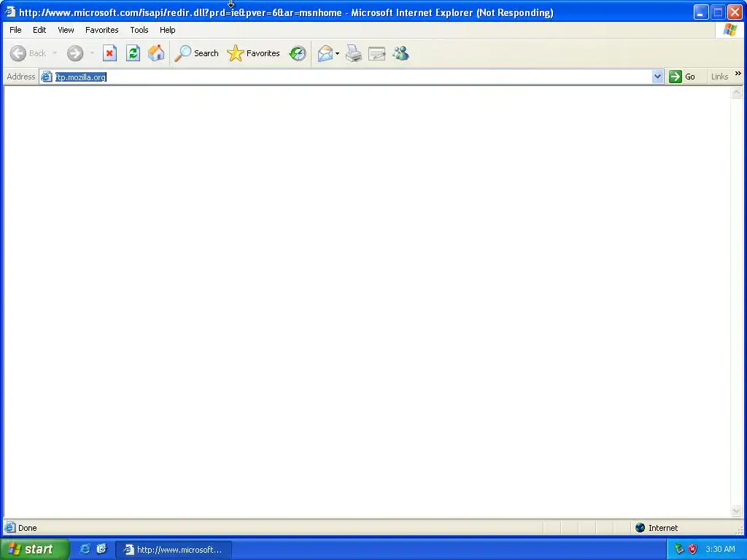The height and width of the screenshot is (560, 747).
Task: Launch Internet Explorer from Quick Launch
Action: [85, 549]
